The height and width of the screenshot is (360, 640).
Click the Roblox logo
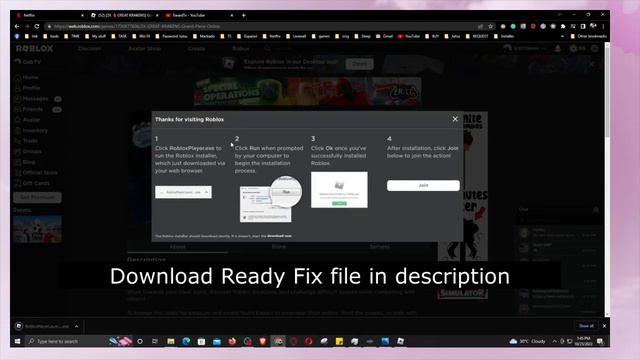(x=35, y=49)
